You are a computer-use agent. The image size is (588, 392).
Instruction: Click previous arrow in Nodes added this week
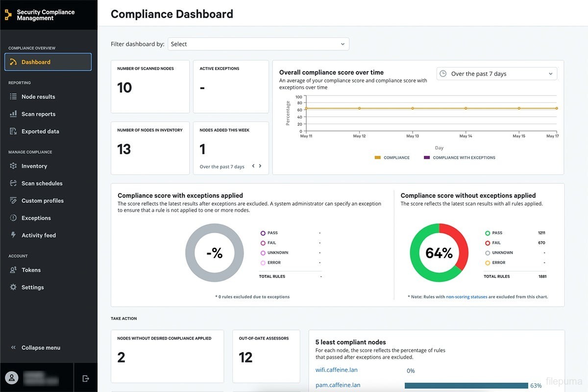click(x=253, y=166)
